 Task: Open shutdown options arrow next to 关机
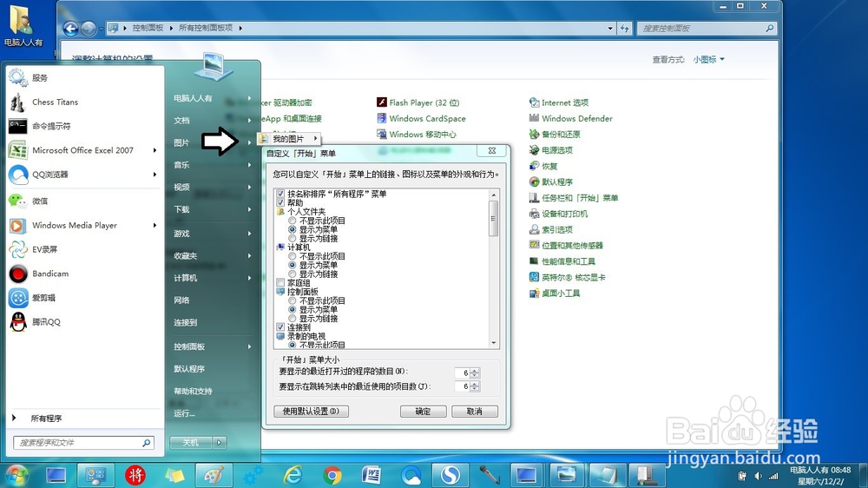click(220, 442)
